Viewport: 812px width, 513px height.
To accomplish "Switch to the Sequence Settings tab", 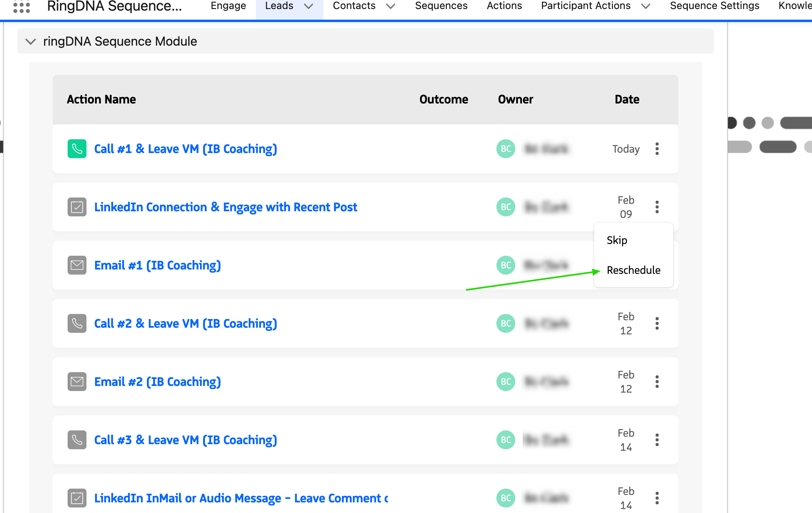I will pos(715,6).
